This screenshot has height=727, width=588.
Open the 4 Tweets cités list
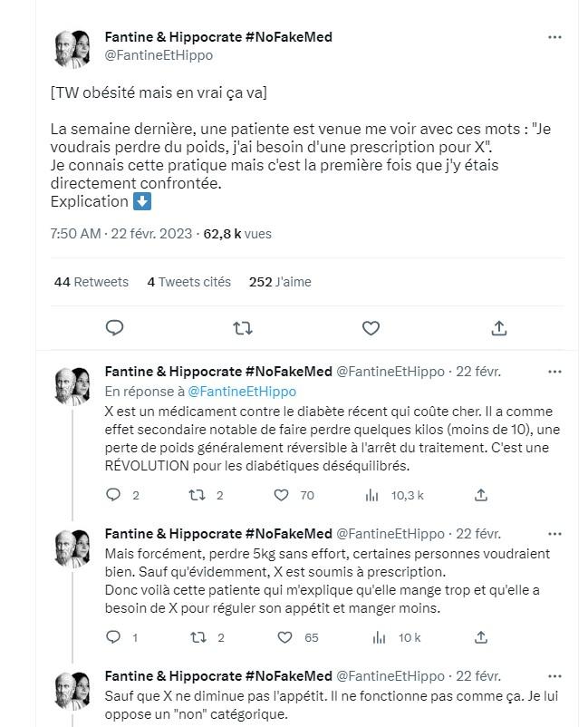point(189,282)
